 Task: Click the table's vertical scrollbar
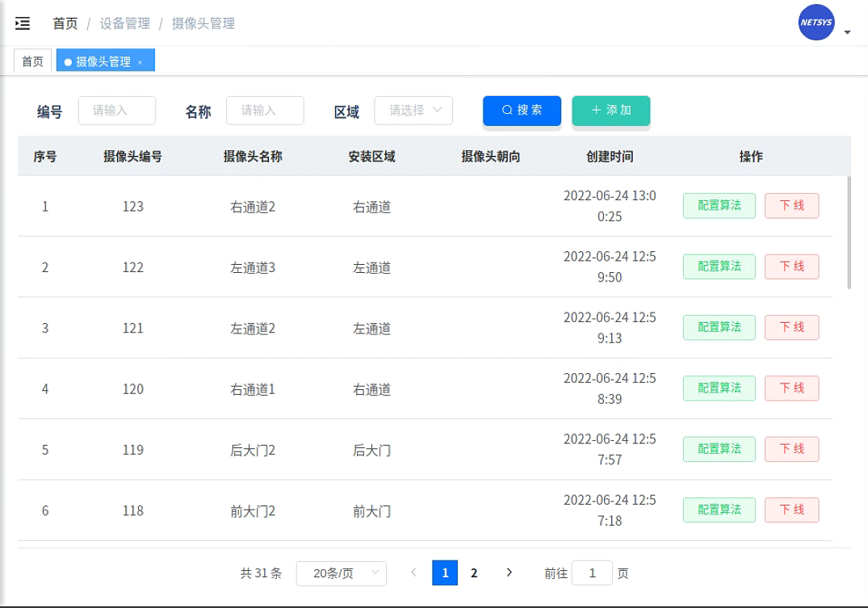(x=849, y=233)
